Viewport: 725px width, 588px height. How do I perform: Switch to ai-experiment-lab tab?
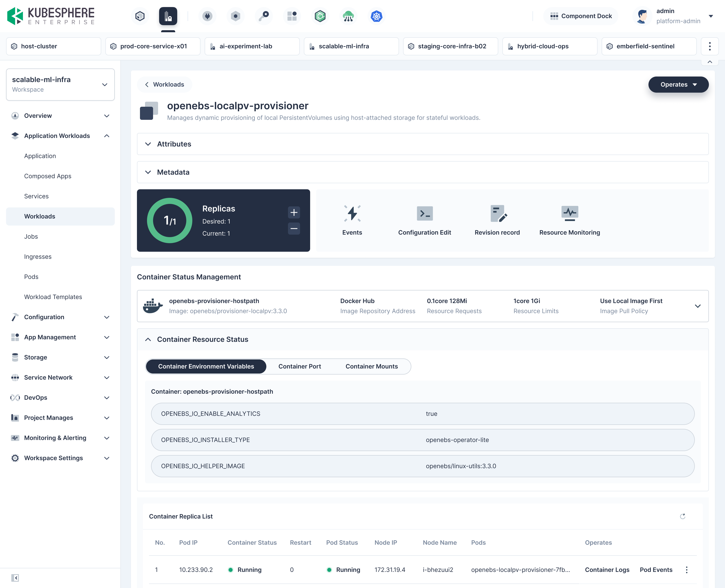click(252, 46)
